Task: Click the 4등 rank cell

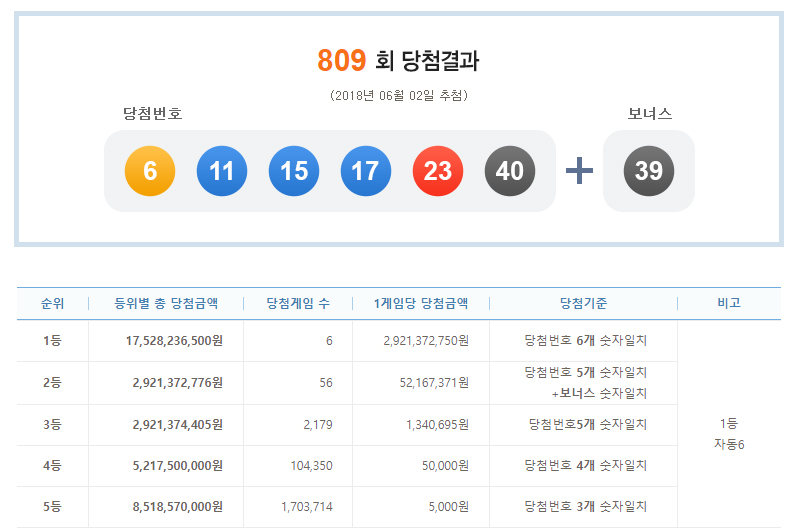Action: click(x=52, y=466)
